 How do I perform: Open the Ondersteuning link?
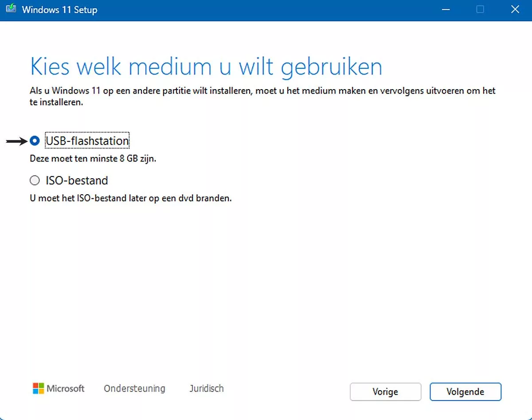pyautogui.click(x=134, y=389)
